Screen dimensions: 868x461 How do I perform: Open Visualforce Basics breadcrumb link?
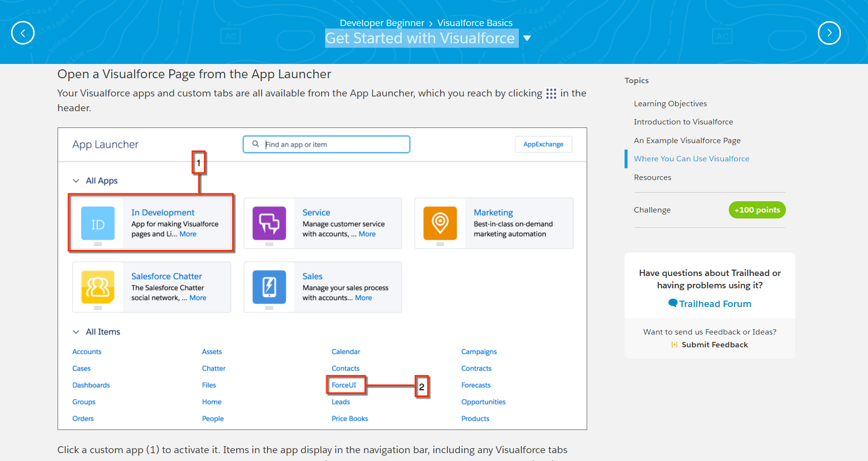click(475, 23)
